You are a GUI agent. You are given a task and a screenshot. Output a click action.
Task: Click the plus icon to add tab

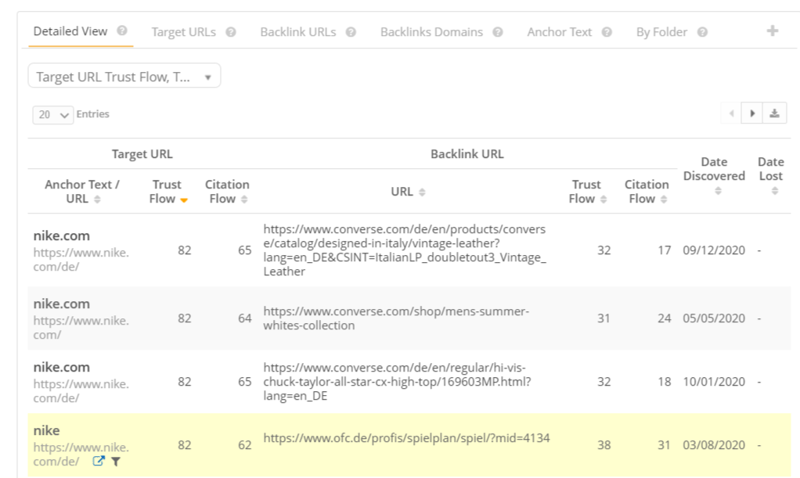click(772, 31)
